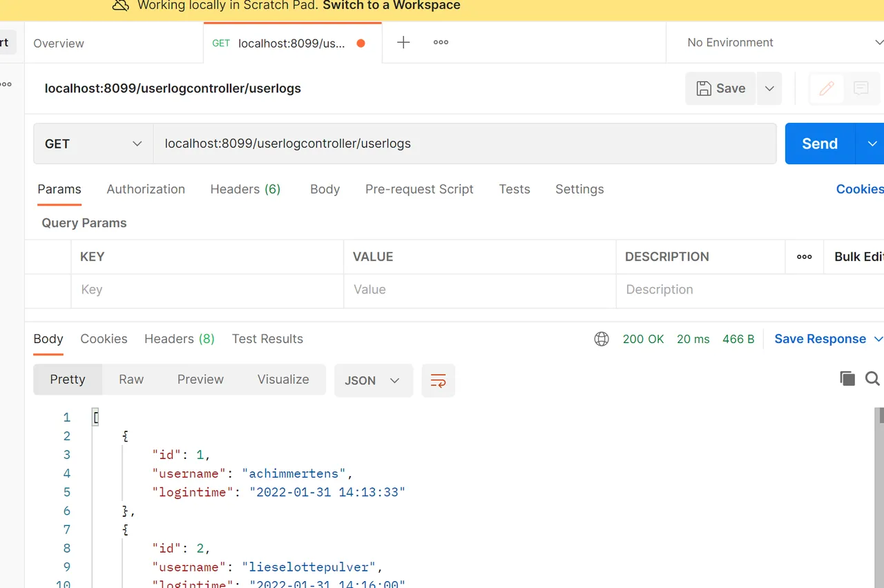This screenshot has width=884, height=588.
Task: Open the comments icon near Save
Action: (x=861, y=88)
